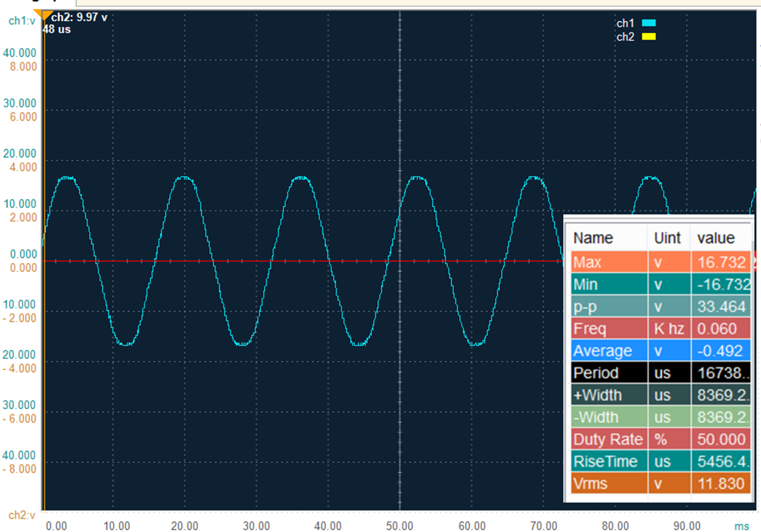Click the value column header
This screenshot has width=761, height=532.
(x=715, y=238)
